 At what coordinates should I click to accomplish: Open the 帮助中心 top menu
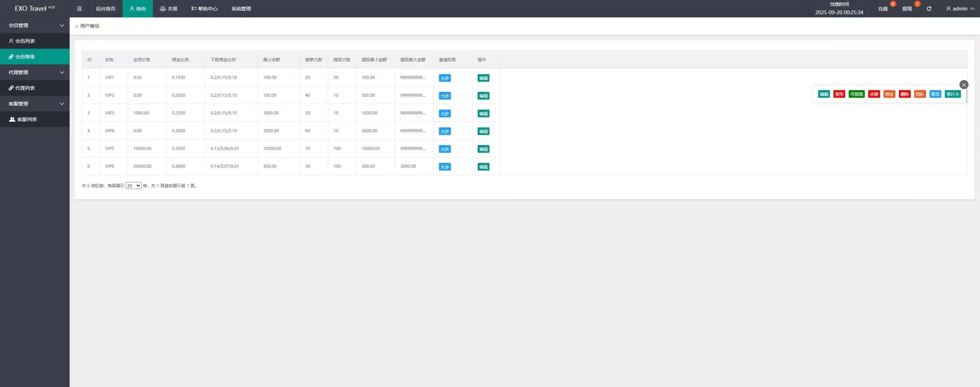[x=204, y=8]
